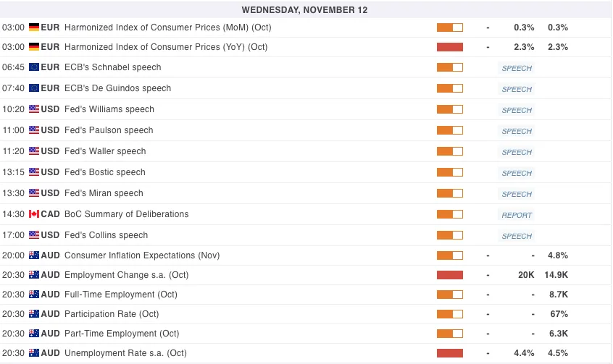Click the EU flag for Schnabel speech
The height and width of the screenshot is (364, 613).
point(33,67)
